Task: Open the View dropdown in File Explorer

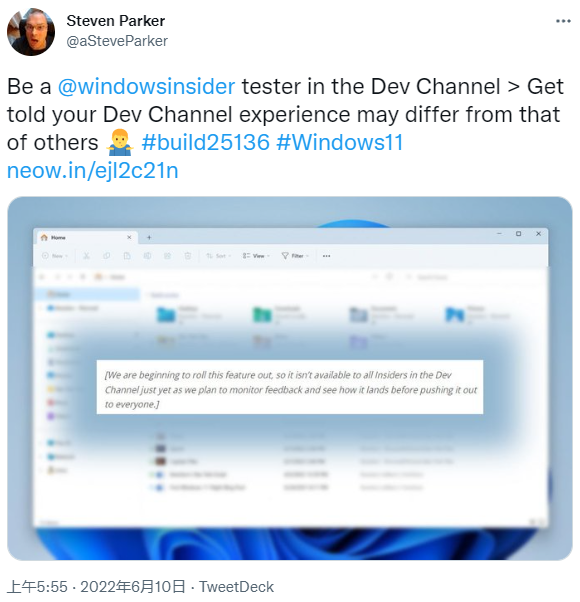Action: pyautogui.click(x=256, y=256)
